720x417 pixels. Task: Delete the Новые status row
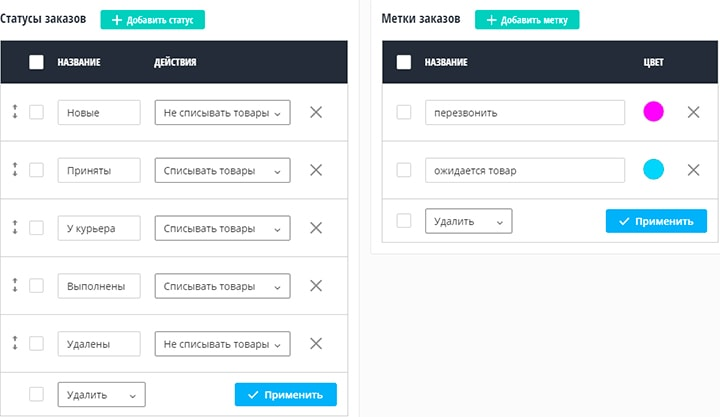pos(316,113)
